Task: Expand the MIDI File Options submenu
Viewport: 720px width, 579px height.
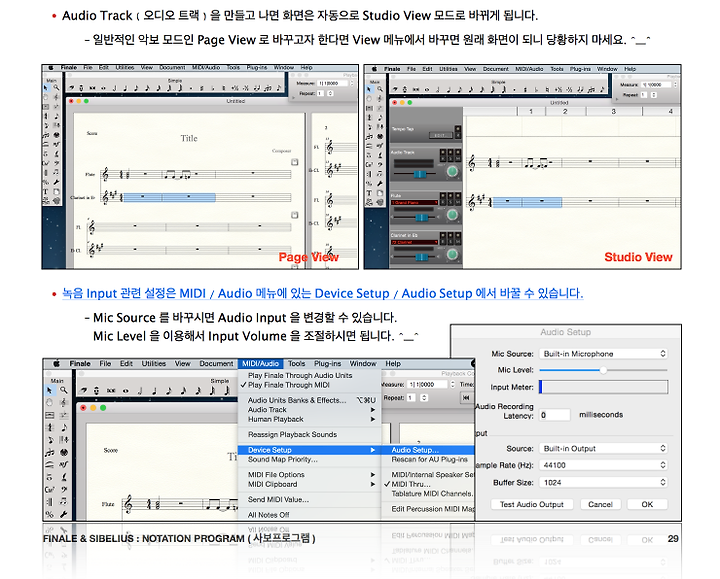Action: click(309, 474)
